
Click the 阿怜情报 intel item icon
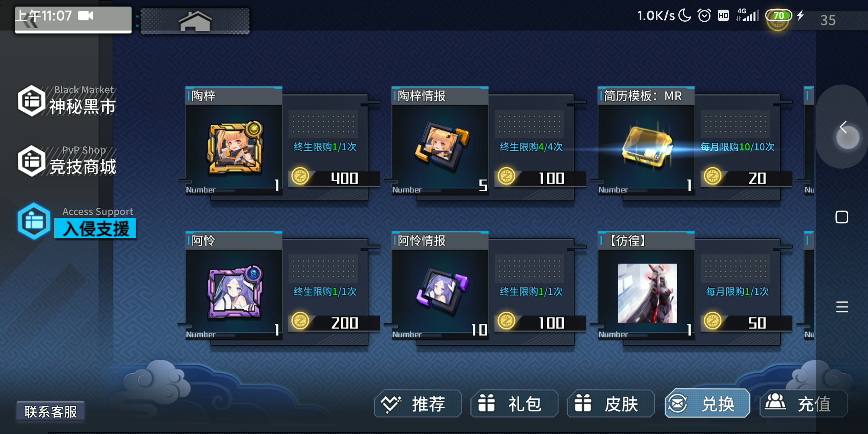click(x=441, y=291)
